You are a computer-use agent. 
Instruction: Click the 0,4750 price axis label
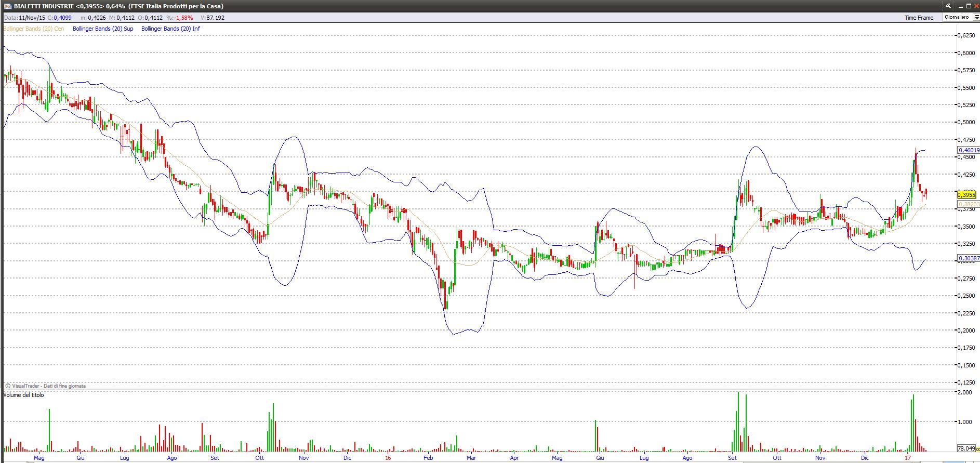click(x=966, y=139)
